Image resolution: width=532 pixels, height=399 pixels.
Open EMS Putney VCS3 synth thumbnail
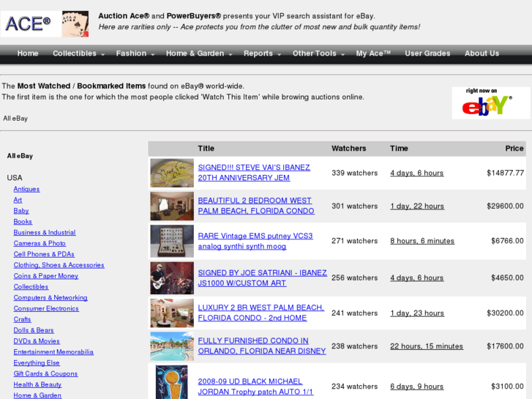[x=172, y=241]
